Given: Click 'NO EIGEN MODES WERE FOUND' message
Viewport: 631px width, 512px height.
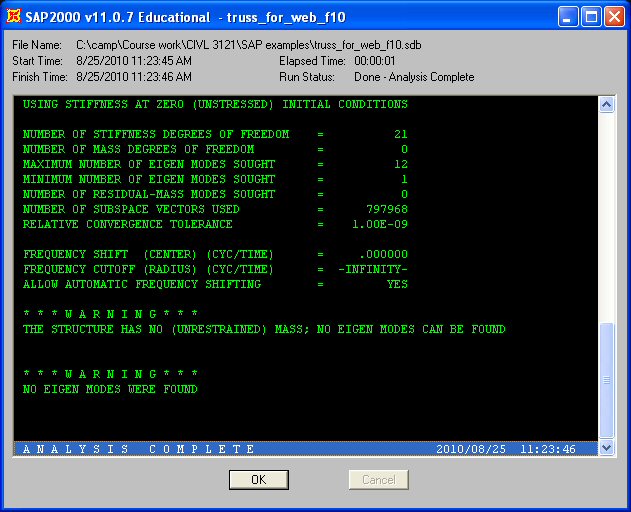Looking at the screenshot, I should pos(110,389).
